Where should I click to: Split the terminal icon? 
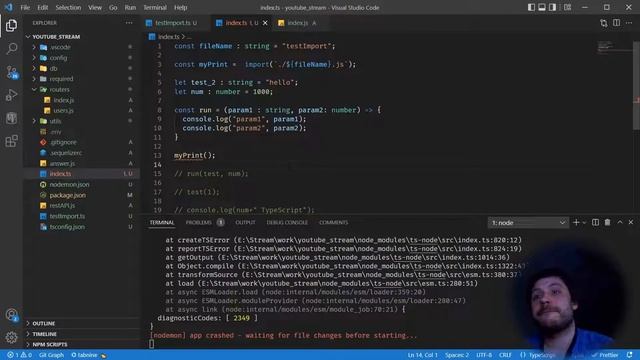click(x=596, y=222)
